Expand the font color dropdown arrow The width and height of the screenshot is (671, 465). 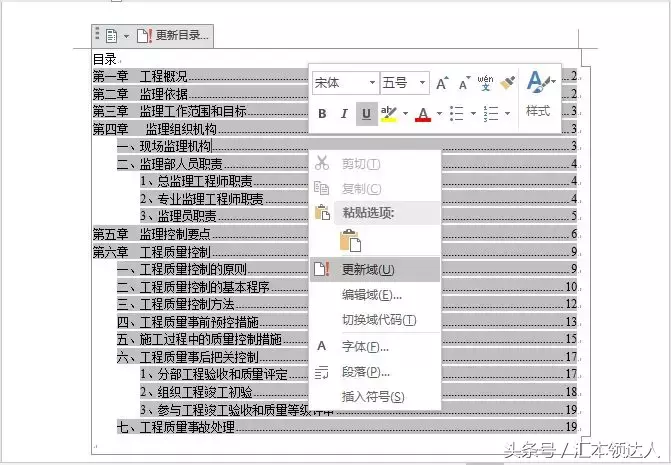pyautogui.click(x=438, y=114)
